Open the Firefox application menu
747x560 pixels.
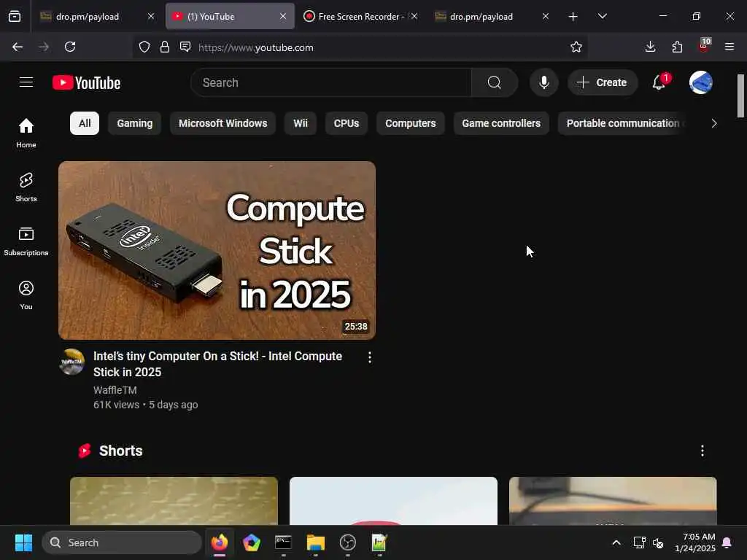pyautogui.click(x=729, y=47)
